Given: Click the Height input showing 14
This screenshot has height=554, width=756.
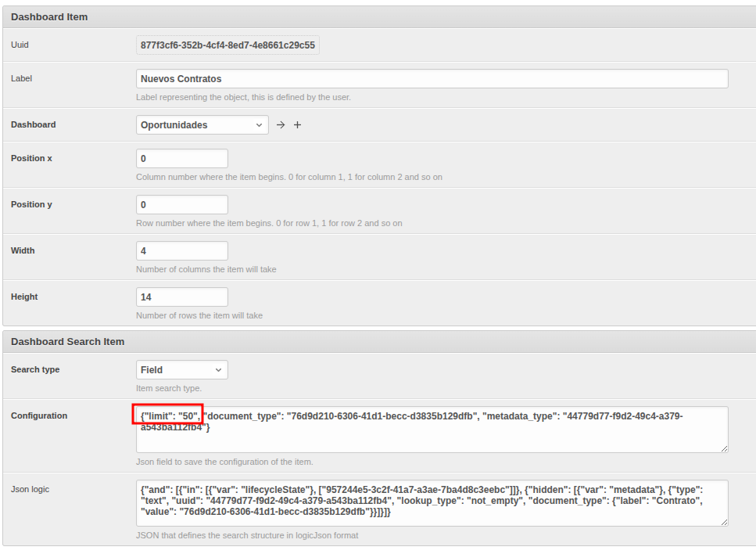Looking at the screenshot, I should click(x=181, y=297).
